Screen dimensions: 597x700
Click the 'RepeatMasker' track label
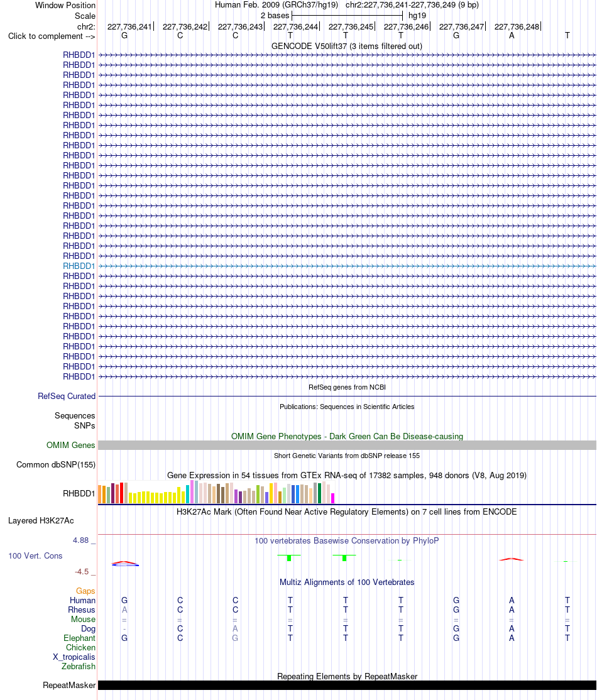(69, 686)
